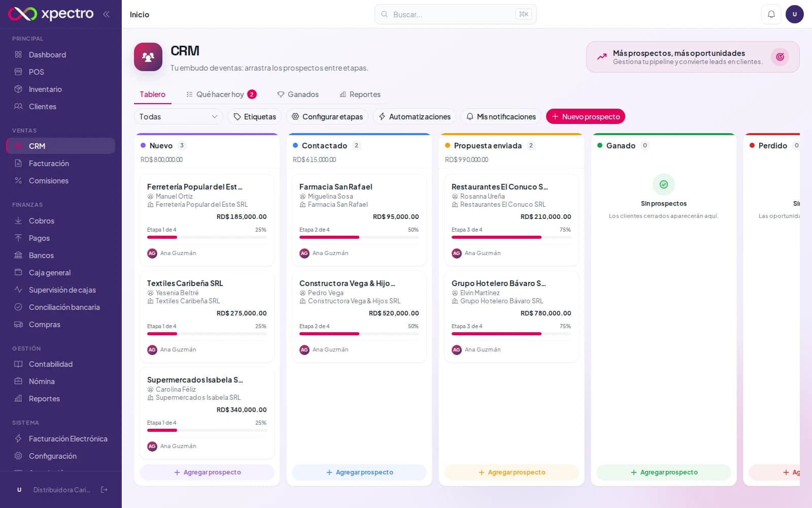The image size is (812, 508).
Task: Click the Inventario box icon
Action: (18, 89)
